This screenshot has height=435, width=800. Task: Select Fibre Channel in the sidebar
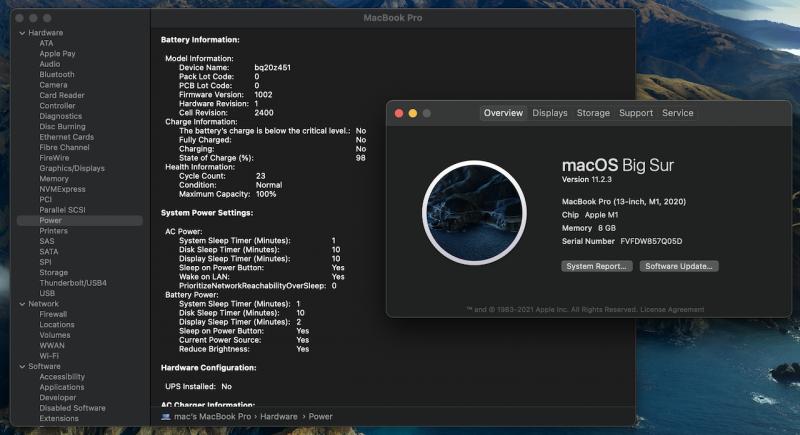pos(64,147)
